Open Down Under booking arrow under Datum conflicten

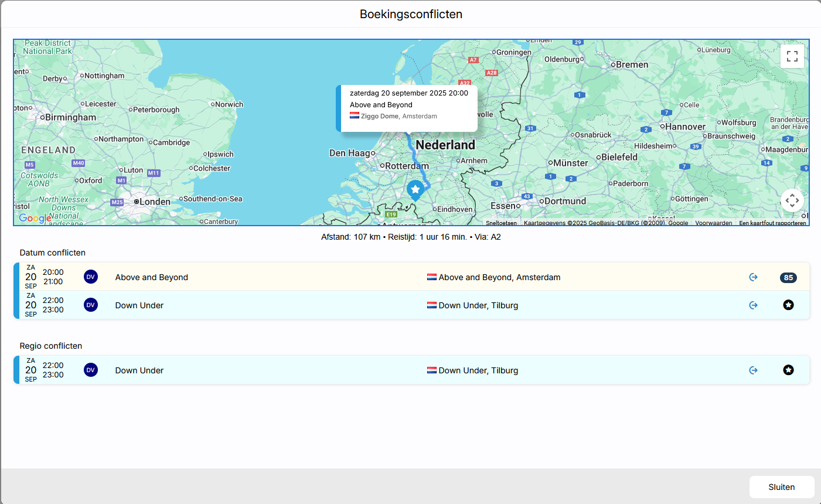point(754,305)
